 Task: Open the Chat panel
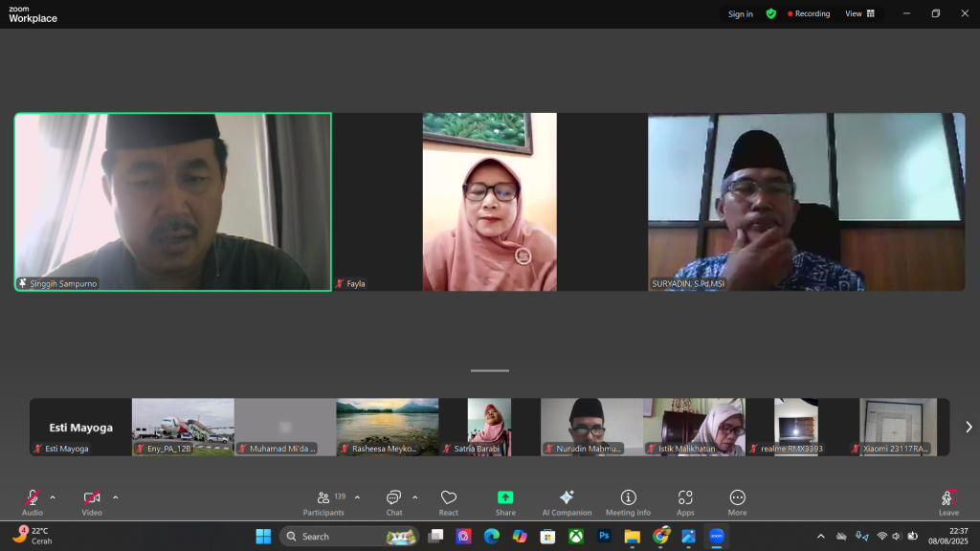(393, 502)
